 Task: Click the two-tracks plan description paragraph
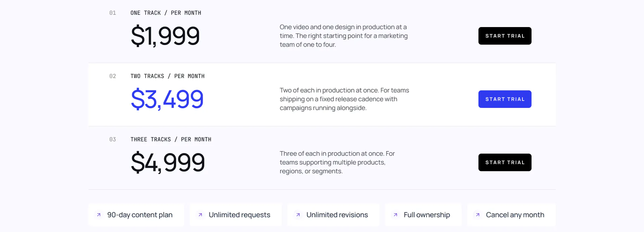[344, 99]
